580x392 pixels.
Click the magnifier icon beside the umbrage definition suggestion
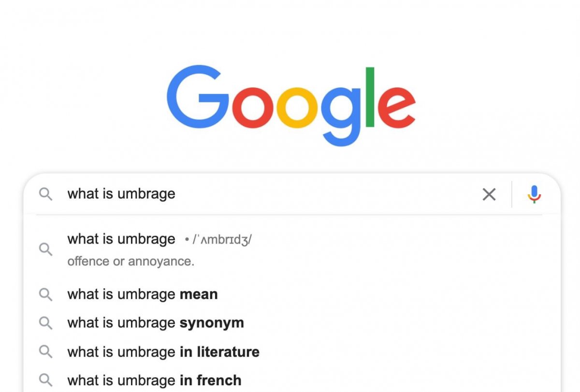[x=46, y=249]
